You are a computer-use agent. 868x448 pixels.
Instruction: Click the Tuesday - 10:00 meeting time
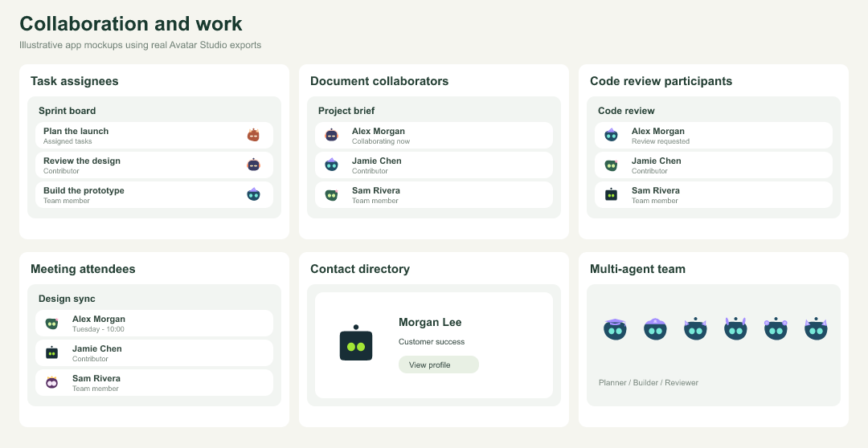click(98, 330)
